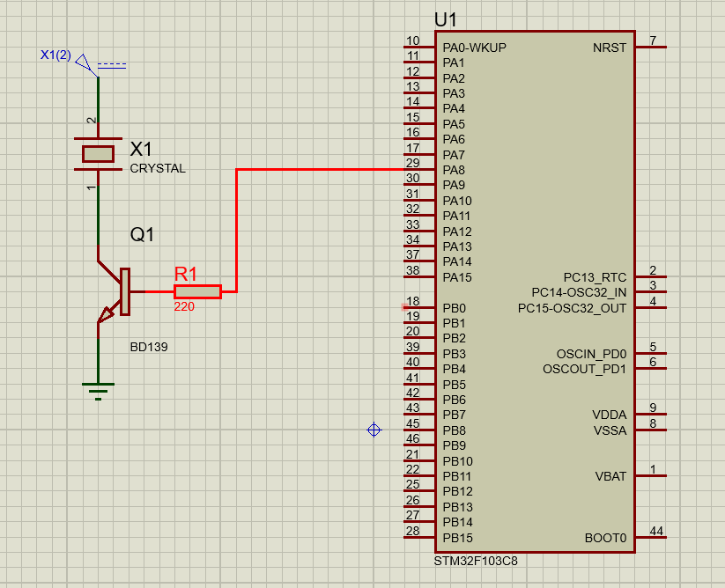725x588 pixels.
Task: Click the PB4 pin 40 line
Action: [x=420, y=369]
